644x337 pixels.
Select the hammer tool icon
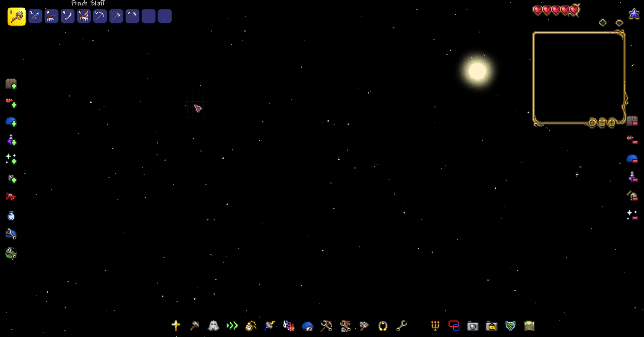click(x=195, y=325)
